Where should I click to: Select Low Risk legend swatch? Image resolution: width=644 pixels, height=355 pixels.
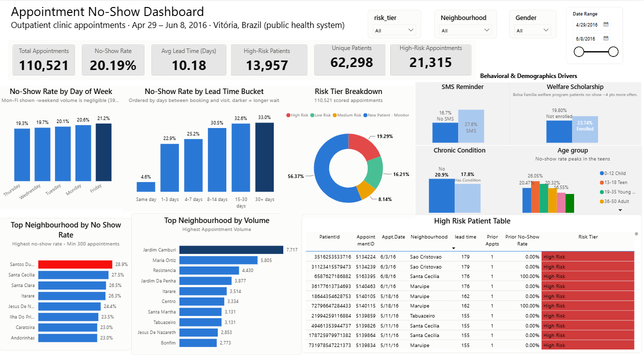312,115
